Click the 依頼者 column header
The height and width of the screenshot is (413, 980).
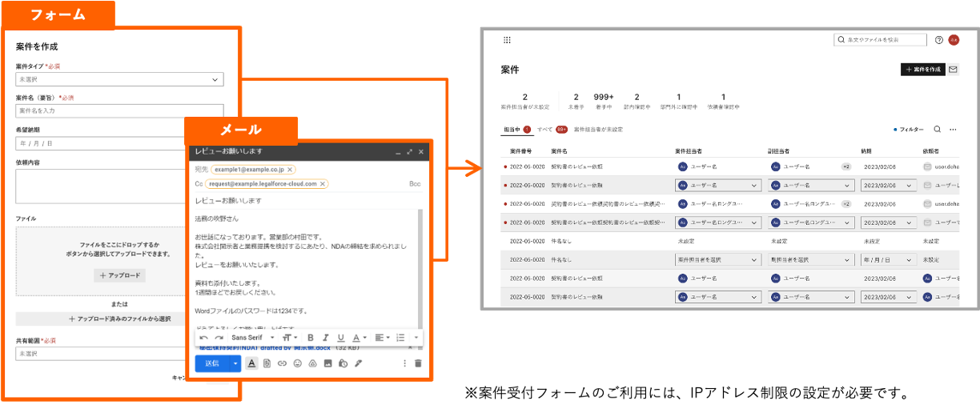click(931, 150)
